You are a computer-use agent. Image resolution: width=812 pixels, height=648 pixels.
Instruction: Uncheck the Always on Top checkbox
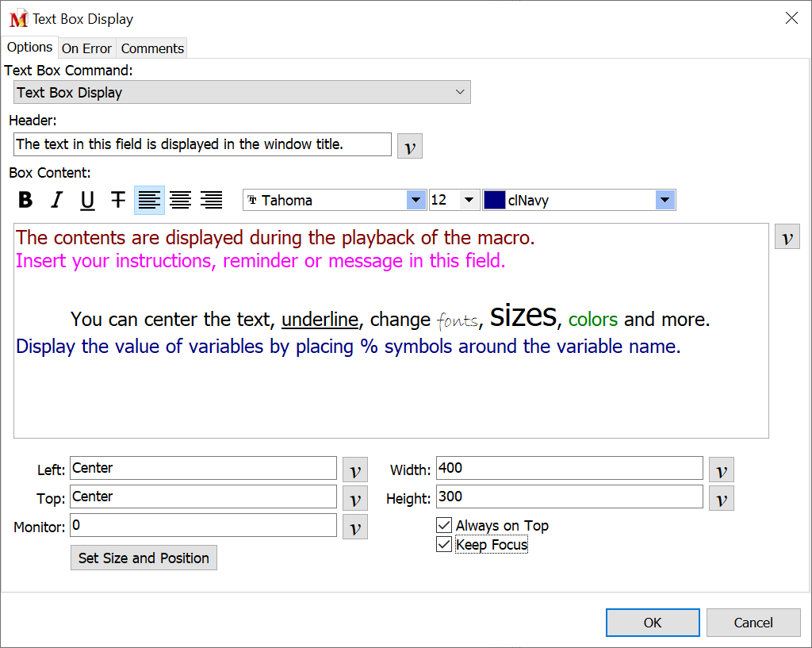(444, 526)
